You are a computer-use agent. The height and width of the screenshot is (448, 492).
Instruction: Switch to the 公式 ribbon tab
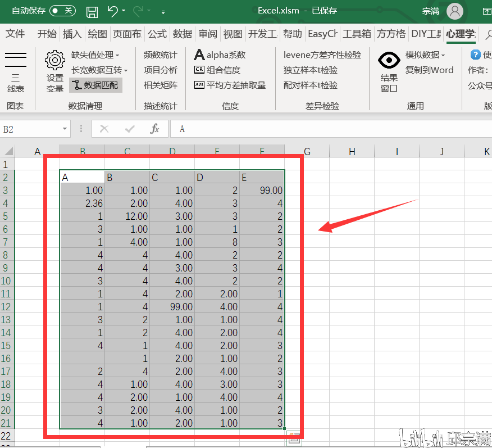157,34
